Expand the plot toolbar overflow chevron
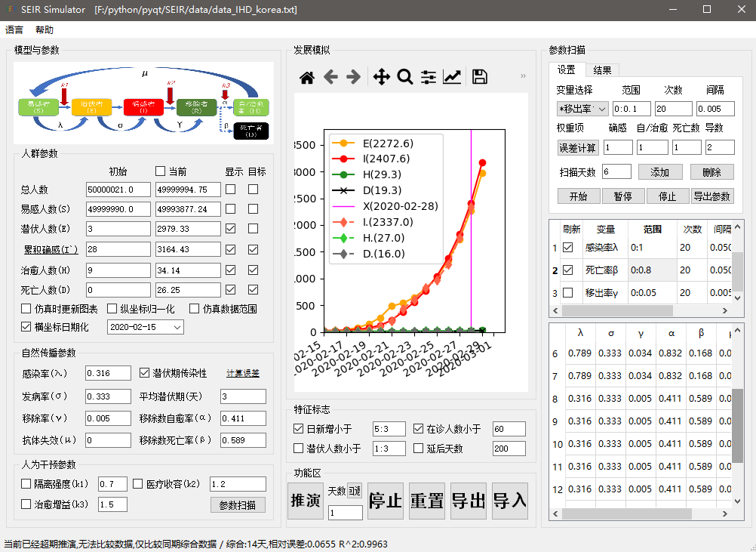The width and height of the screenshot is (756, 552). 523,76
